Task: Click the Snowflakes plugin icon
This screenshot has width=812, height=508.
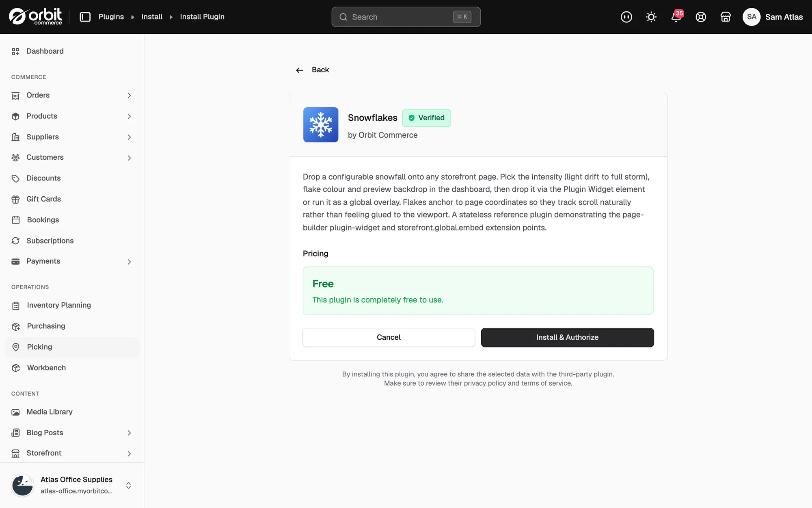Action: coord(321,125)
